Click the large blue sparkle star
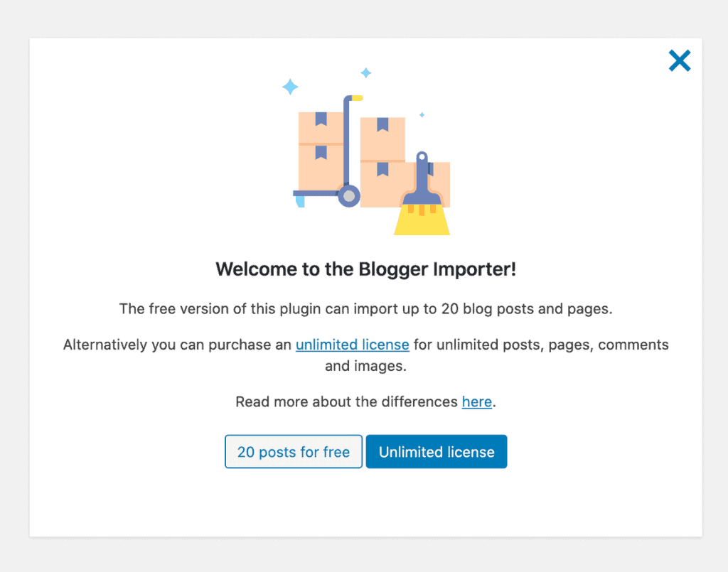Image resolution: width=728 pixels, height=572 pixels. [290, 87]
